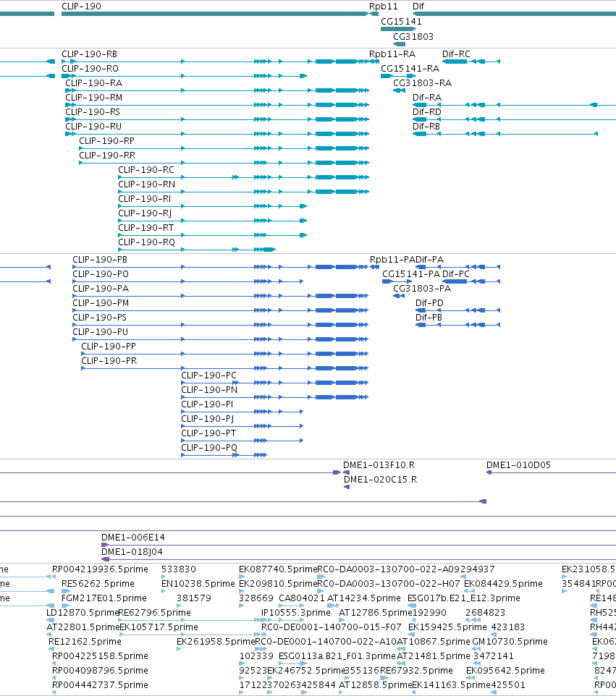Select the Dif-RB transcript
Screen dimensions: 616x696
click(x=505, y=134)
